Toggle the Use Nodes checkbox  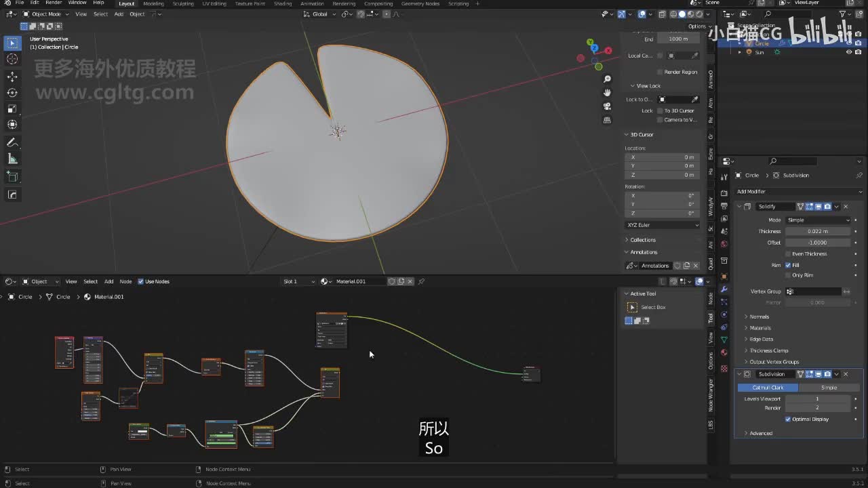click(x=141, y=281)
